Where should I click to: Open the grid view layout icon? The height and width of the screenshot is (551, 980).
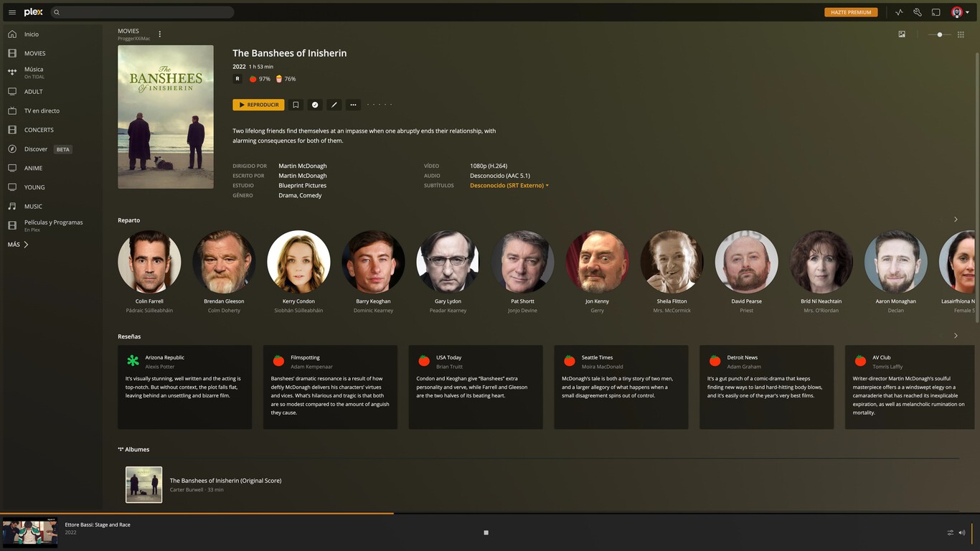[960, 34]
